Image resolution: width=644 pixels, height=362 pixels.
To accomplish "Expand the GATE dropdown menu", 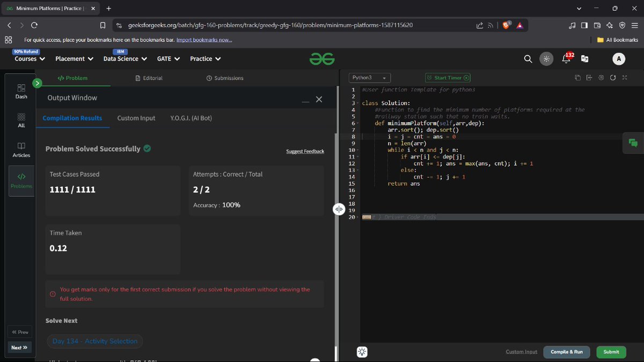I will 169,59.
